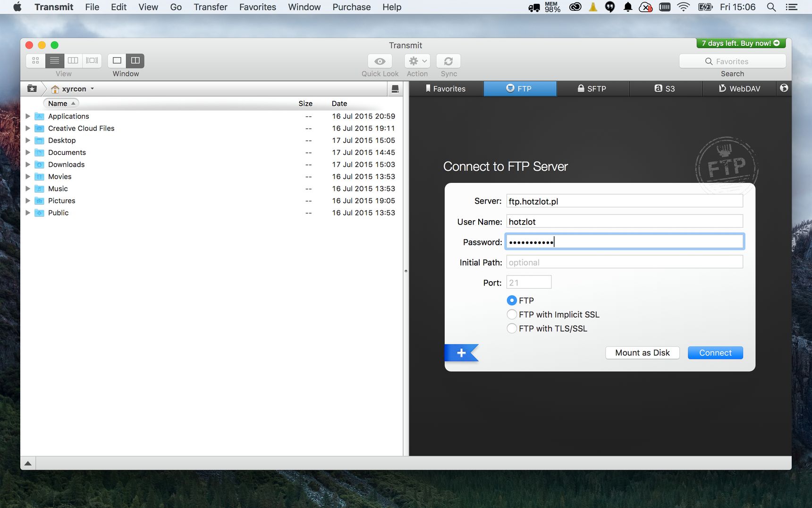Click the Initial Path field
Screen dimensions: 812x508
(x=625, y=262)
